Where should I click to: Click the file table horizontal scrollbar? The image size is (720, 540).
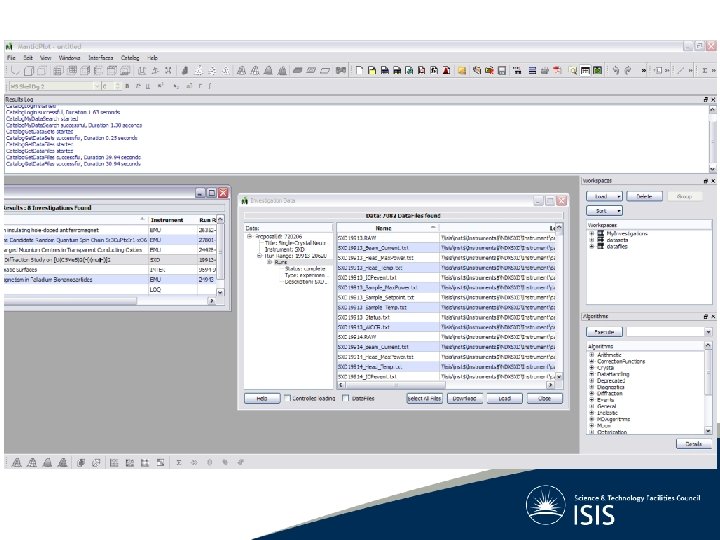click(x=446, y=385)
